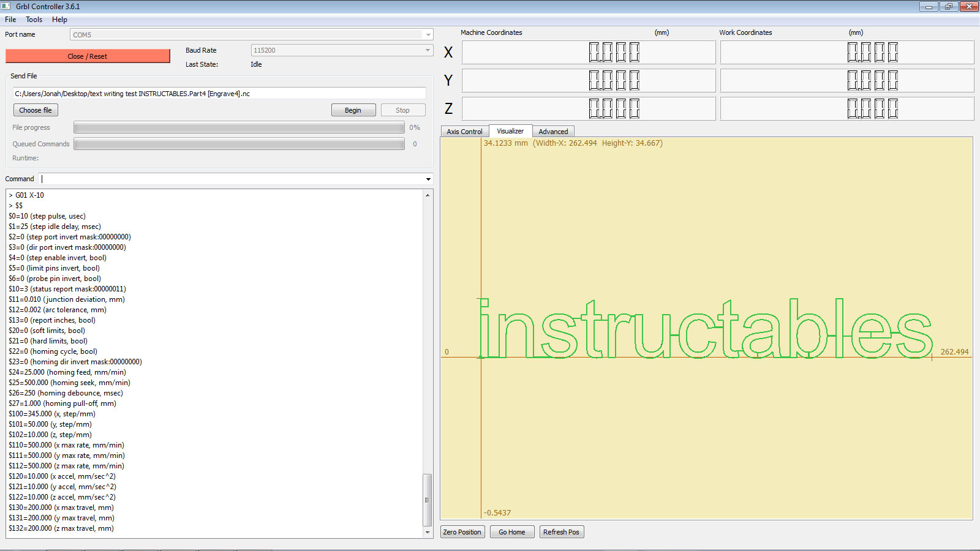Open the Command history dropdown arrow
The width and height of the screenshot is (980, 551).
click(x=428, y=179)
